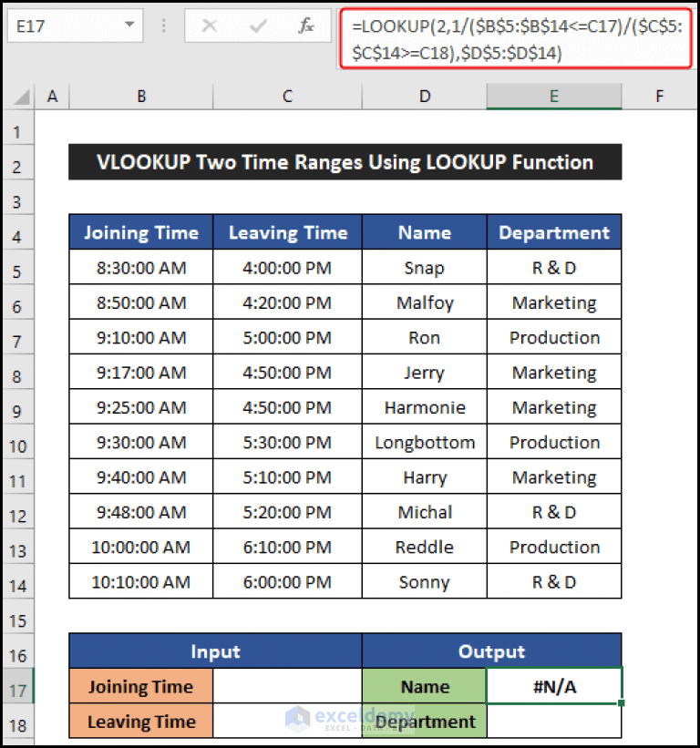Select column F header
The width and height of the screenshot is (700, 748).
[660, 97]
